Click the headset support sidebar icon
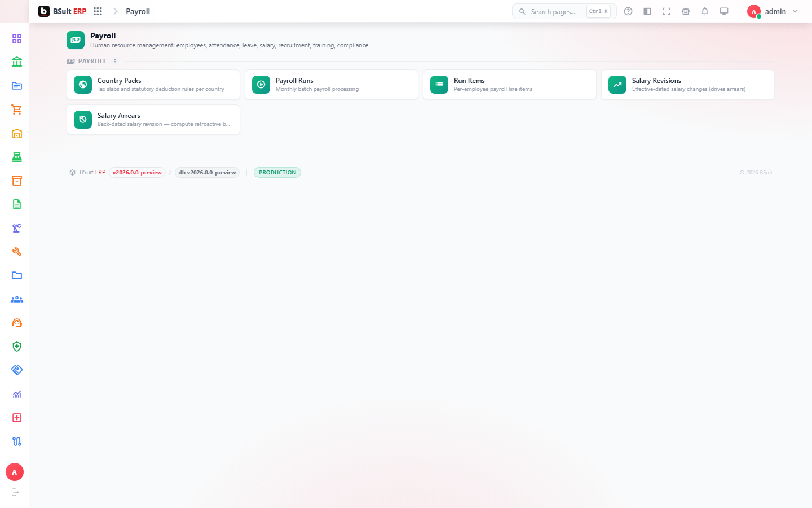 click(17, 323)
